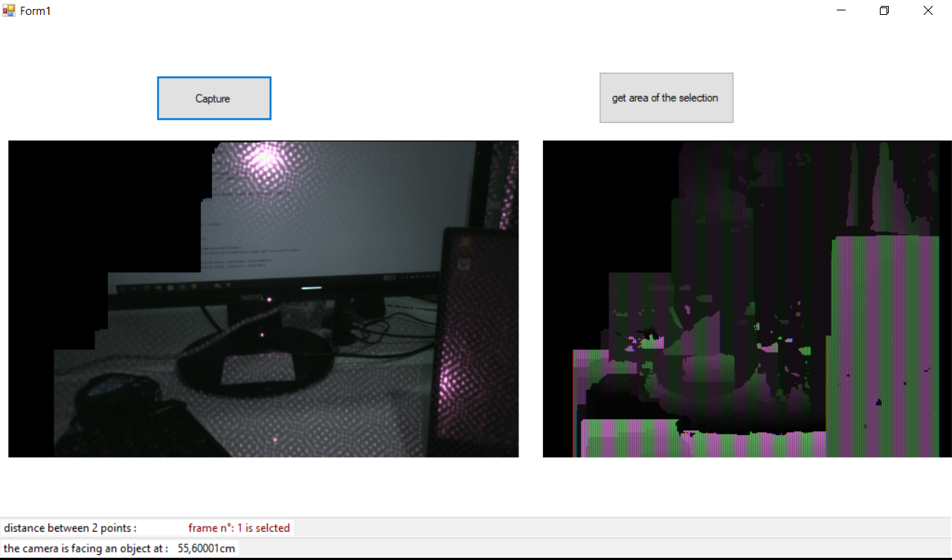Click the restore window control
The width and height of the screenshot is (952, 560).
tap(884, 10)
